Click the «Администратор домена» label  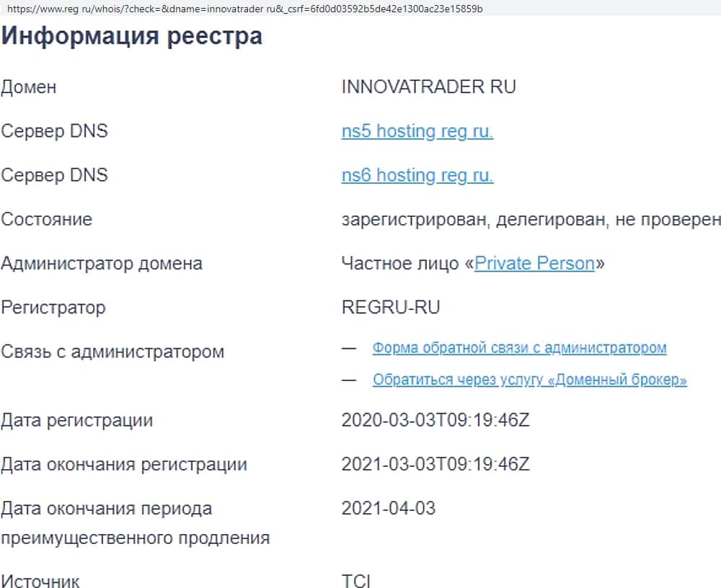pyautogui.click(x=102, y=264)
